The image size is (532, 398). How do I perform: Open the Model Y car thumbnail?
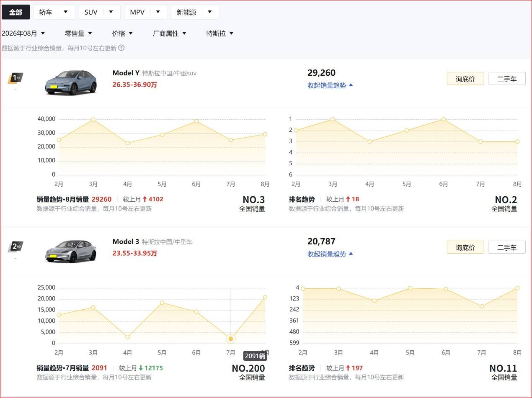(71, 82)
